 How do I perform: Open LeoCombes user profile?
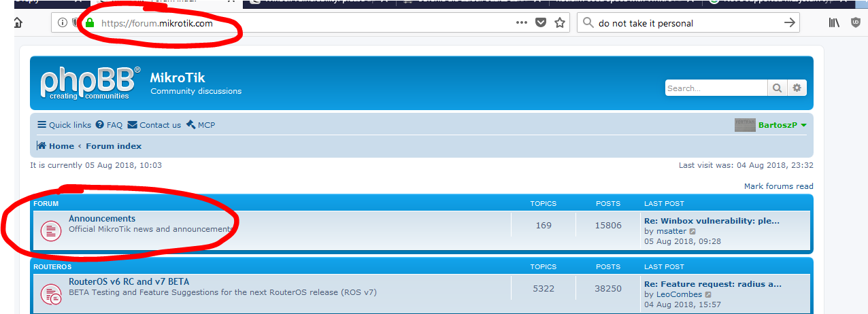[680, 294]
